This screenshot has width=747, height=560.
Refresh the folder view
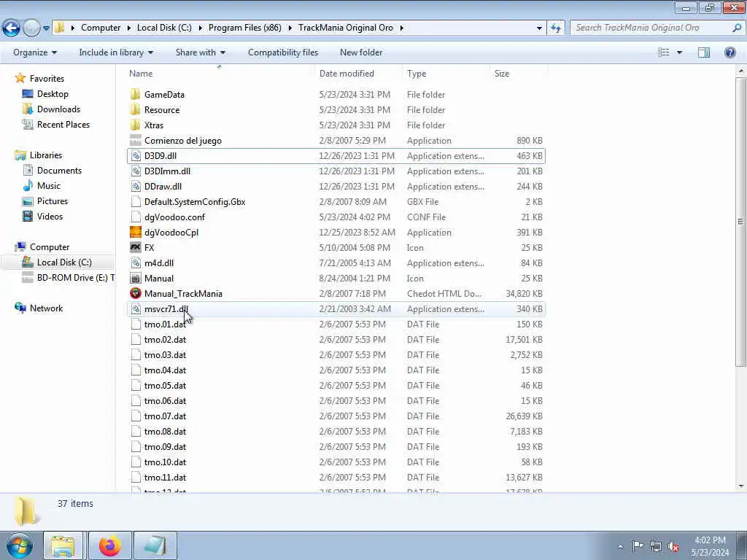556,28
